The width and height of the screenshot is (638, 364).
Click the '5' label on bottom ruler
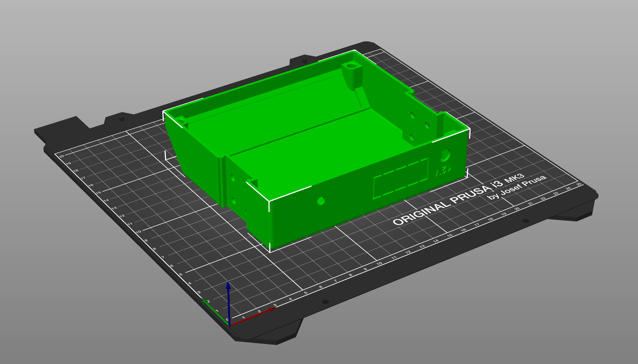click(x=306, y=293)
